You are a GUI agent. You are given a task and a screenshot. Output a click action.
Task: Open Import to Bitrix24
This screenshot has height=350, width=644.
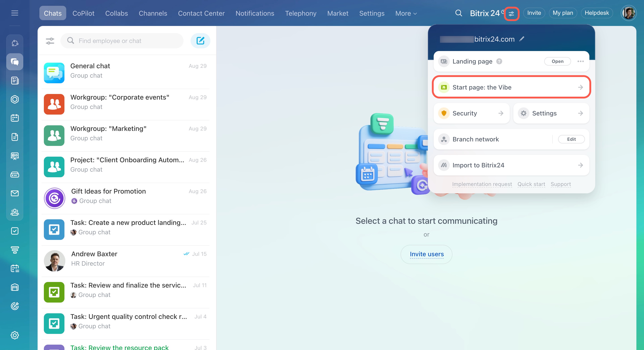tap(511, 165)
